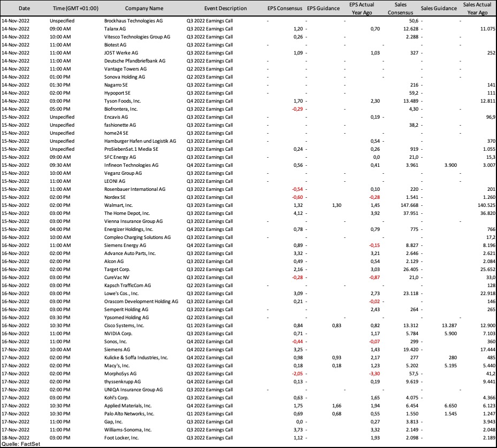Select the Tyson Foods, Inc. cell
This screenshot has height=448, width=497.
123,101
